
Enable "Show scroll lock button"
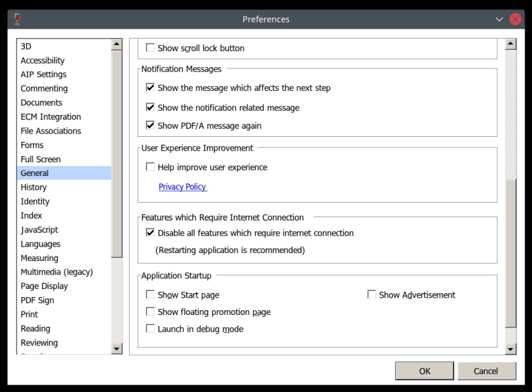150,47
